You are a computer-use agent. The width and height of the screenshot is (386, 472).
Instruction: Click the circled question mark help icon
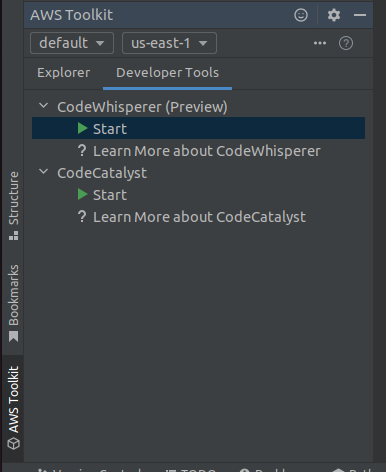[346, 43]
